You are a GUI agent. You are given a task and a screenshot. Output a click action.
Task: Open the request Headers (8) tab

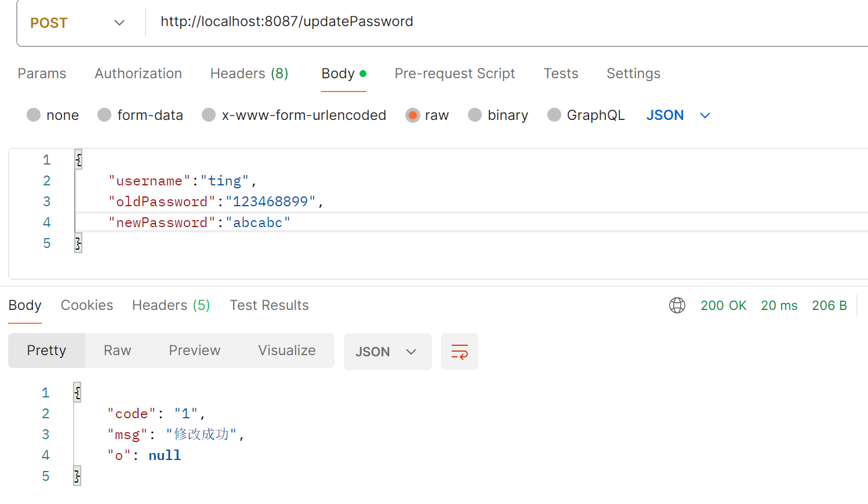(249, 74)
